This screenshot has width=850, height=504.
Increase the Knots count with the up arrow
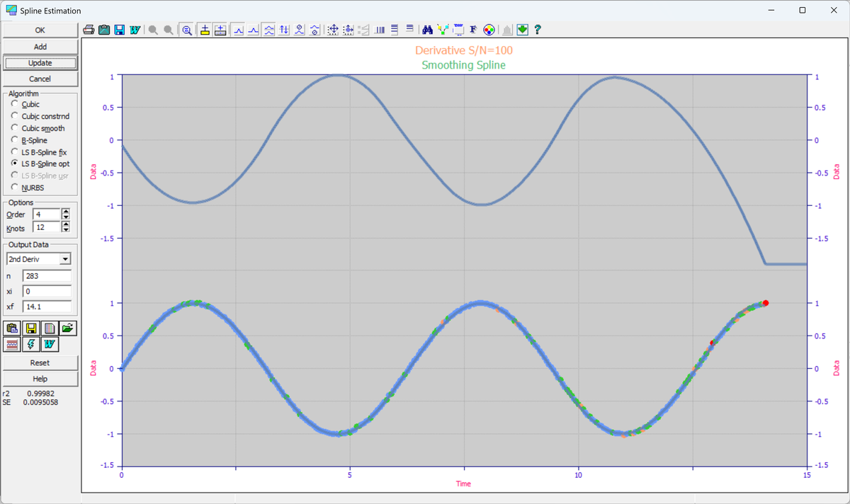click(66, 225)
